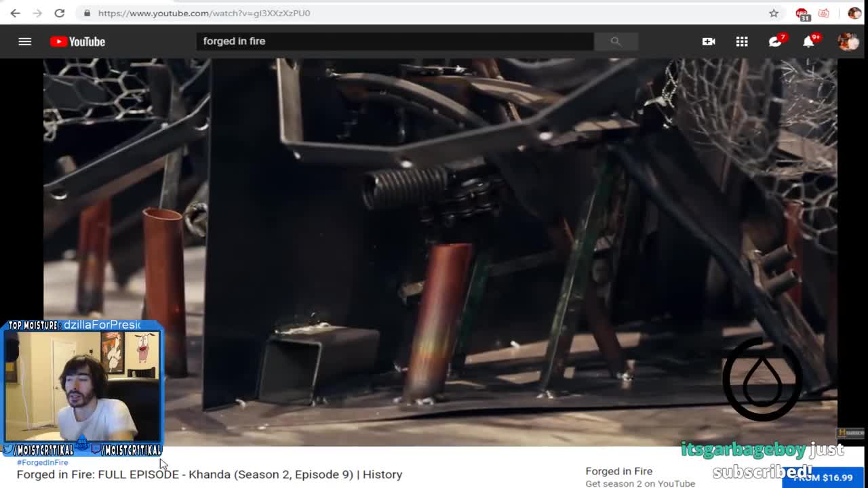The width and height of the screenshot is (868, 488).
Task: Click 'Get season 2 on YouTube' text
Action: click(x=640, y=483)
